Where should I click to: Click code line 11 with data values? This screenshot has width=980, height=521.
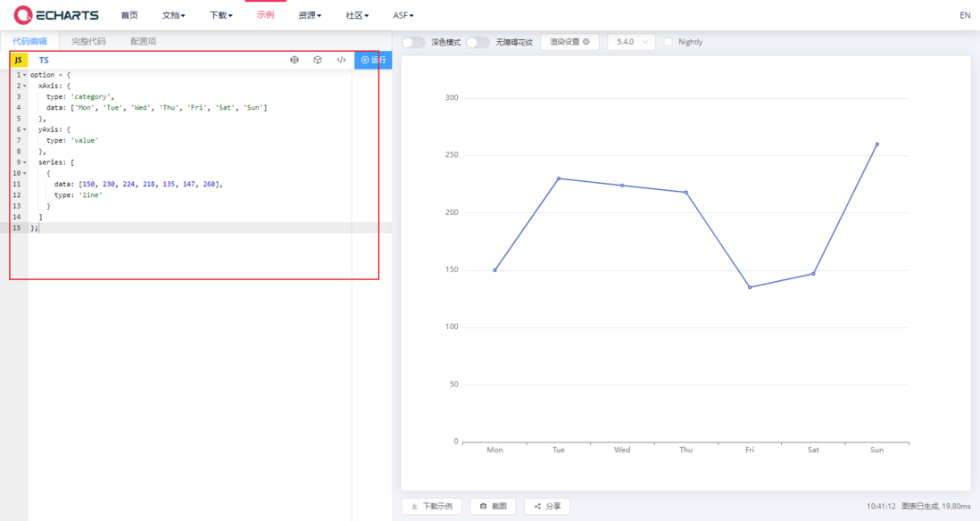coord(138,185)
